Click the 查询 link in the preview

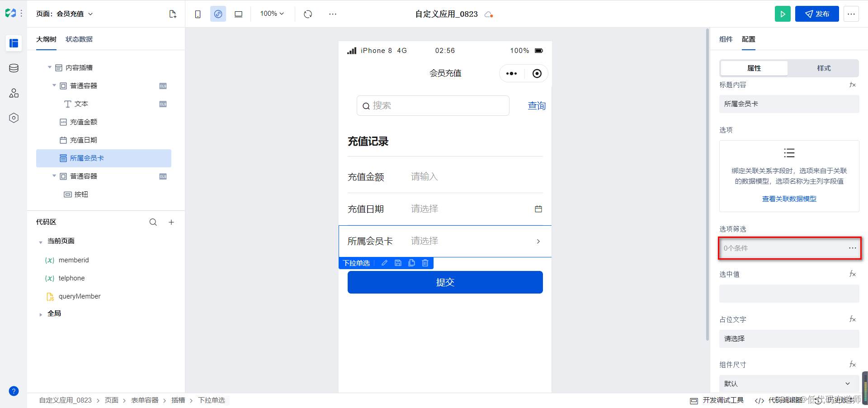coord(537,105)
